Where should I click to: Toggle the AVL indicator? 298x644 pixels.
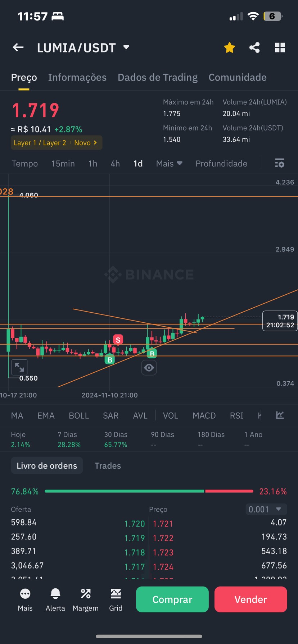click(140, 415)
